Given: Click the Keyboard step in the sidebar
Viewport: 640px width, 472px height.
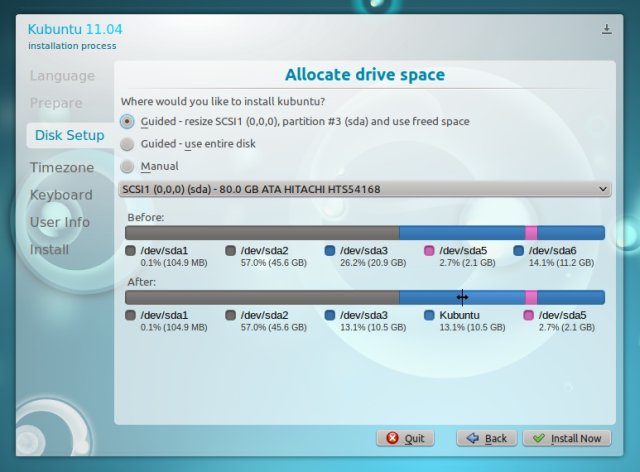Looking at the screenshot, I should 61,195.
